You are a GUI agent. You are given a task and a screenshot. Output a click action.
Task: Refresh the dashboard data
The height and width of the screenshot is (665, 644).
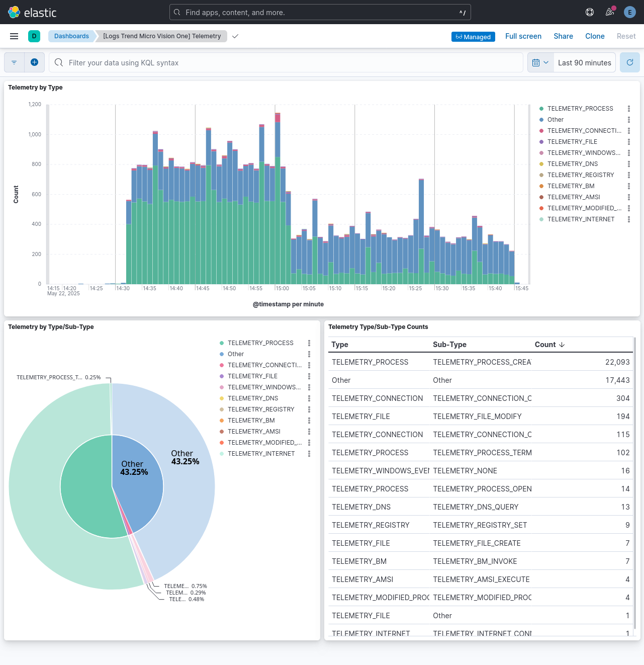click(x=629, y=62)
